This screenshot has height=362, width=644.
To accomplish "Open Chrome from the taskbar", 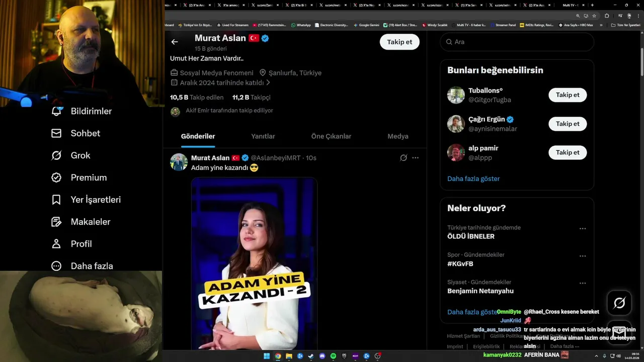I will [x=278, y=356].
